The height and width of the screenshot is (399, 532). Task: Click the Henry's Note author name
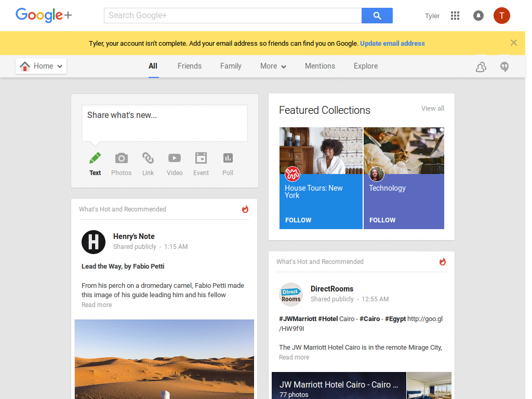[134, 236]
